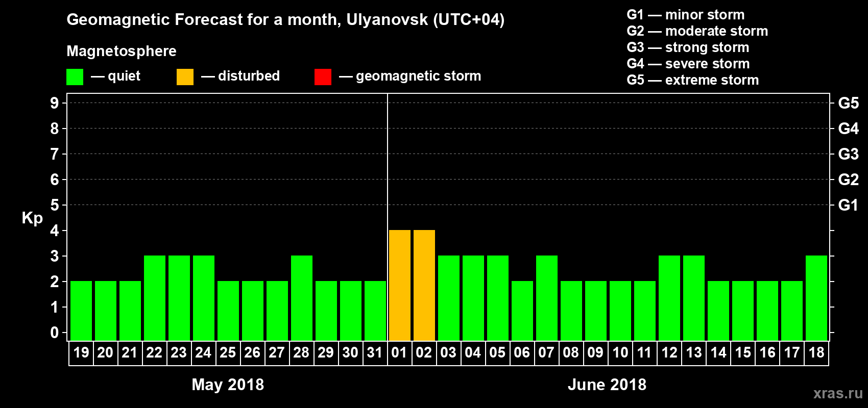Select the orange bar for June 01
Image resolution: width=868 pixels, height=408 pixels.
[400, 285]
